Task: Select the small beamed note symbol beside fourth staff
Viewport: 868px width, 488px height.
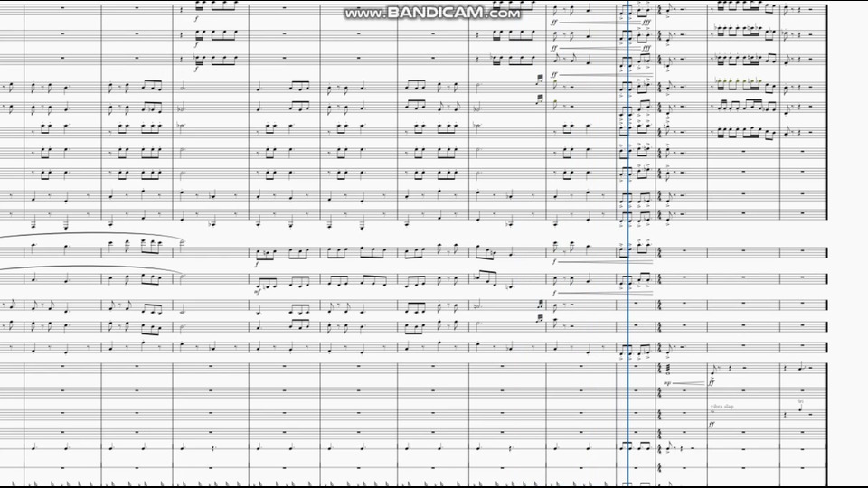Action: [x=540, y=80]
